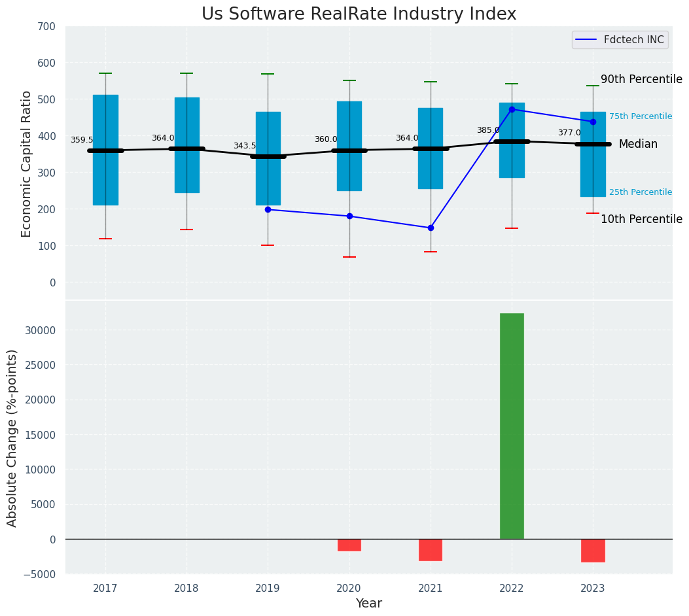Click the green 2022 absolute change bar
689x616 pixels.
click(512, 426)
